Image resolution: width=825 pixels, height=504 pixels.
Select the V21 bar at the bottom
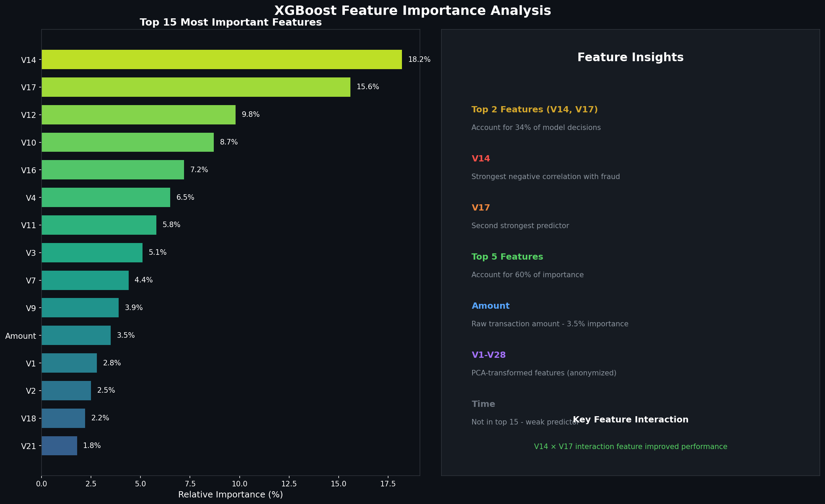click(x=59, y=446)
